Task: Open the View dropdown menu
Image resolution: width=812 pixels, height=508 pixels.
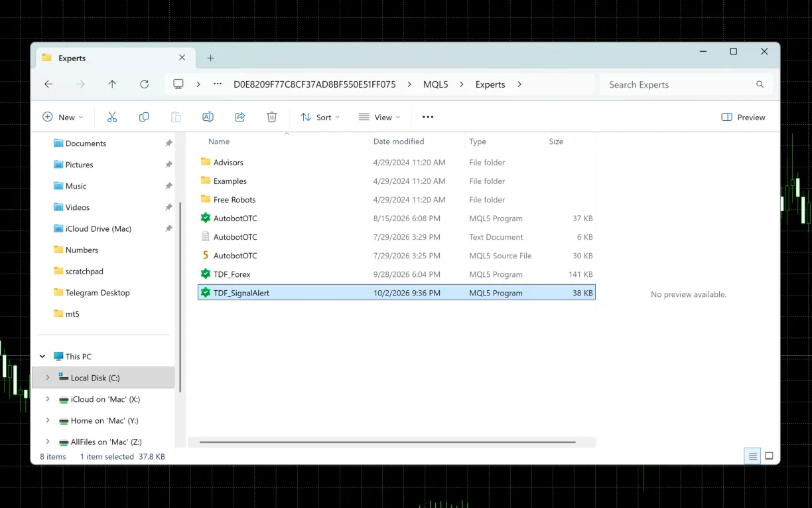Action: click(379, 117)
